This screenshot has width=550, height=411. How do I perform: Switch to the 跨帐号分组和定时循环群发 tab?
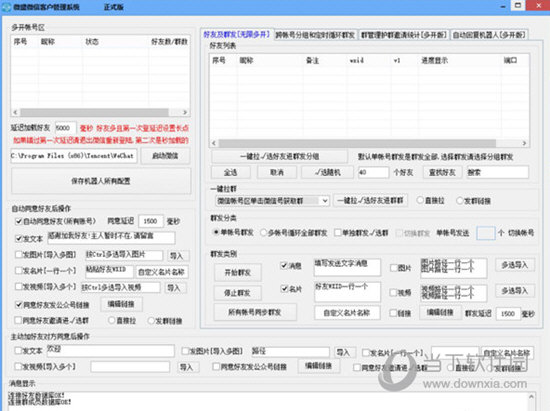click(315, 35)
